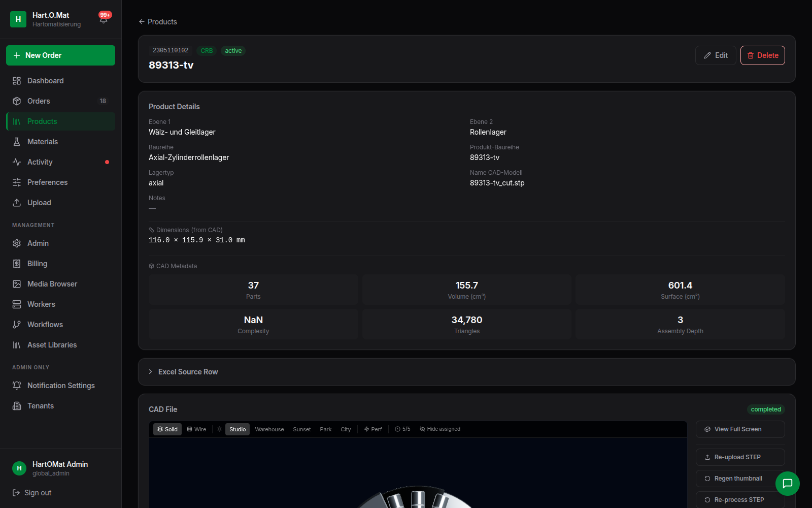Edit the 89313-tv product

tap(716, 55)
